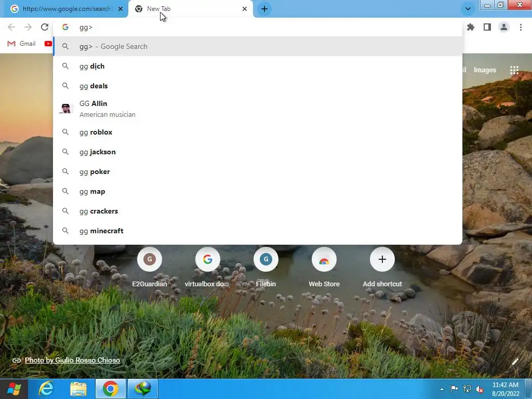The height and width of the screenshot is (399, 532).
Task: Pick the 'gg crackers' suggestion
Action: (x=258, y=211)
